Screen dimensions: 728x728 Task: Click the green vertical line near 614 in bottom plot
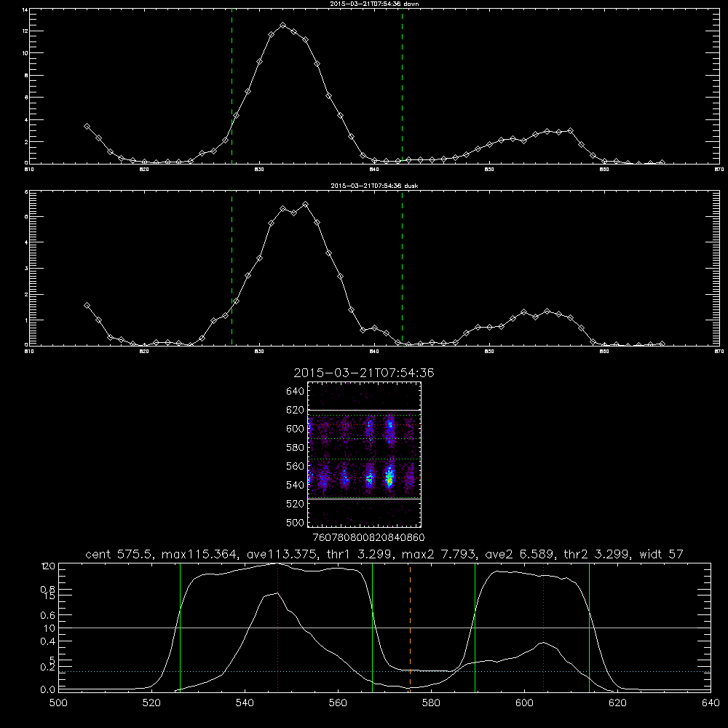point(589,628)
